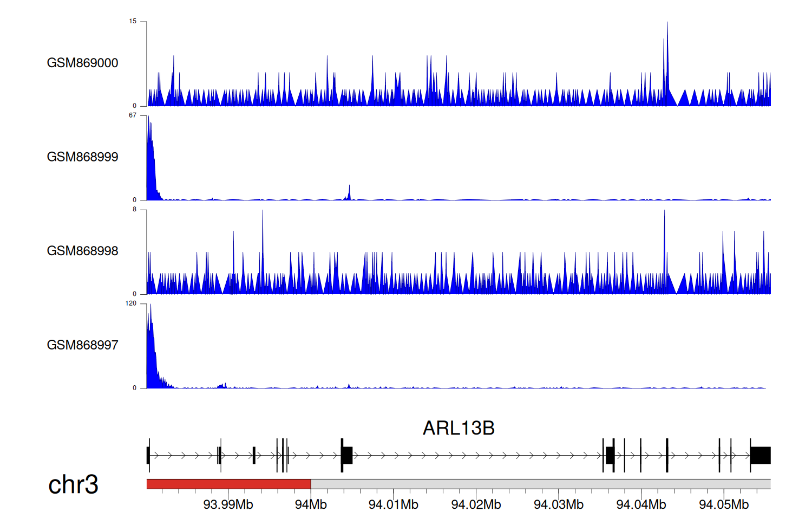Select the GSM868999 track label
Screen dimensions: 812x531
coord(82,157)
